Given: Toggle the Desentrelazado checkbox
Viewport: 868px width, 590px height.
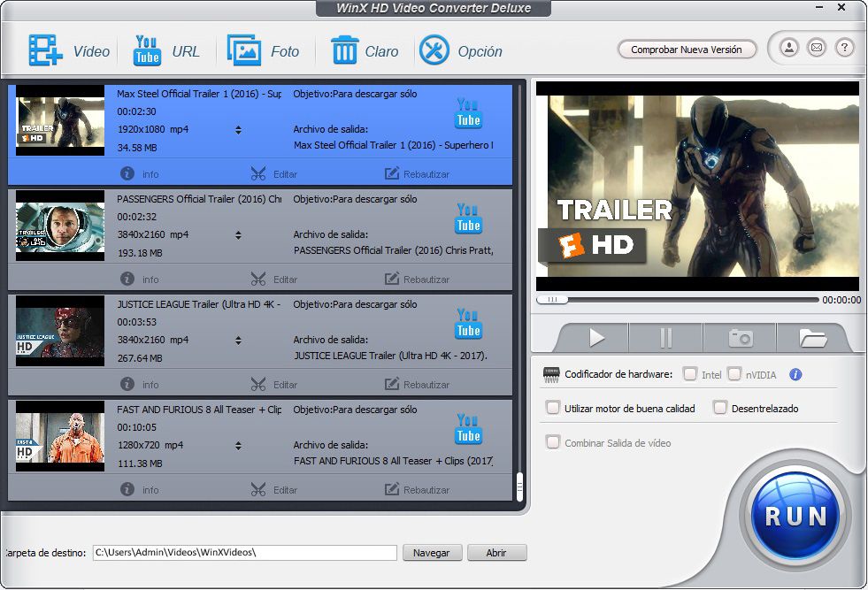Looking at the screenshot, I should [x=720, y=408].
